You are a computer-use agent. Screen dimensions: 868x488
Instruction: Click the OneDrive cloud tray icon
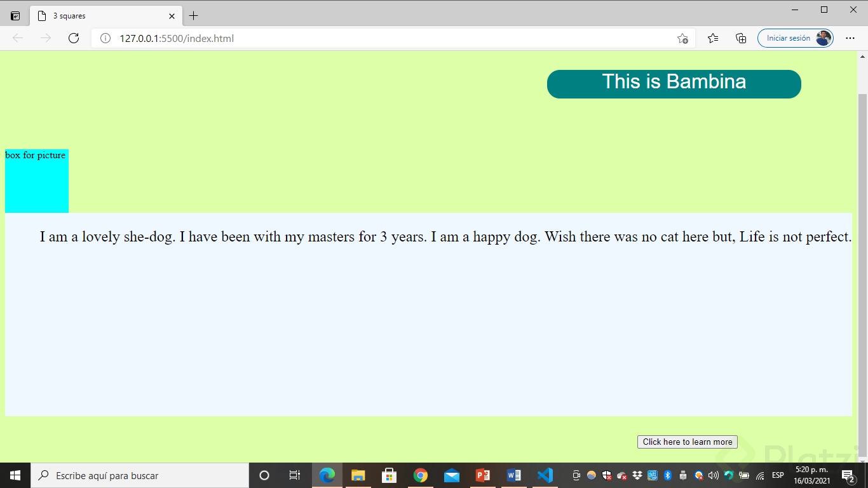[622, 475]
